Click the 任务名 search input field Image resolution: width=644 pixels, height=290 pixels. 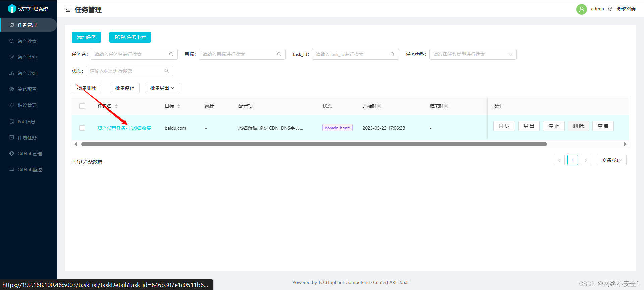tap(134, 54)
